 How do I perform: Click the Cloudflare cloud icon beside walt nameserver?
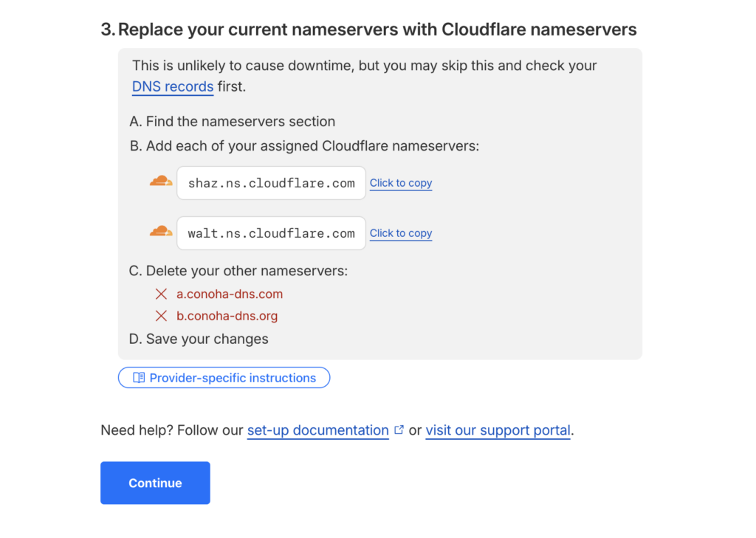(161, 232)
